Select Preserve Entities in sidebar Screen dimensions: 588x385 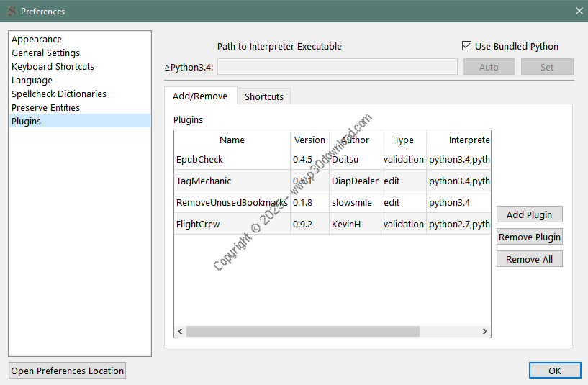tap(45, 108)
